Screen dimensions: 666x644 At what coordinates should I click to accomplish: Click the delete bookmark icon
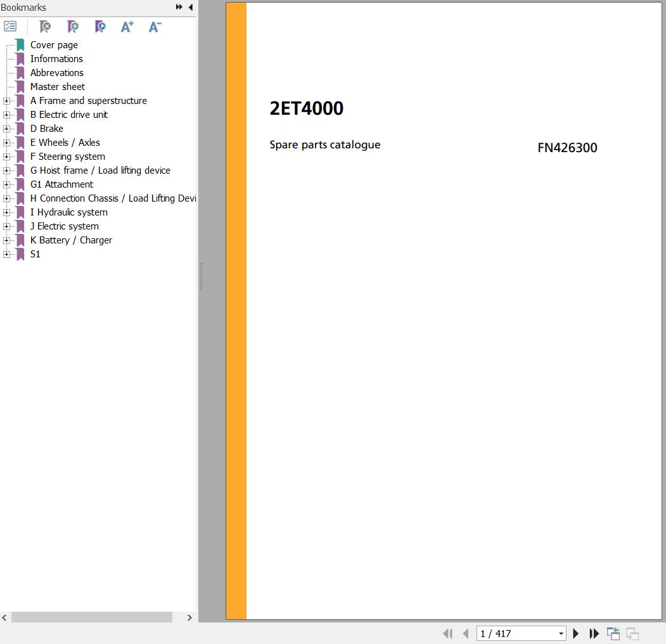44,27
